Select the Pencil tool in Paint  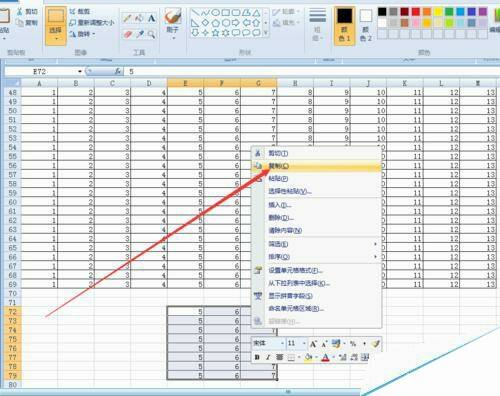[127, 18]
